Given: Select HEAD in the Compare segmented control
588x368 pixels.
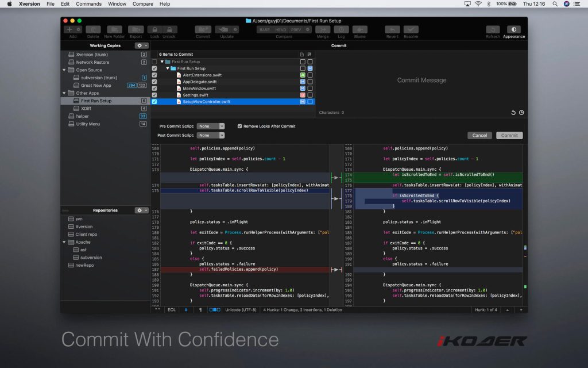Looking at the screenshot, I should click(281, 29).
